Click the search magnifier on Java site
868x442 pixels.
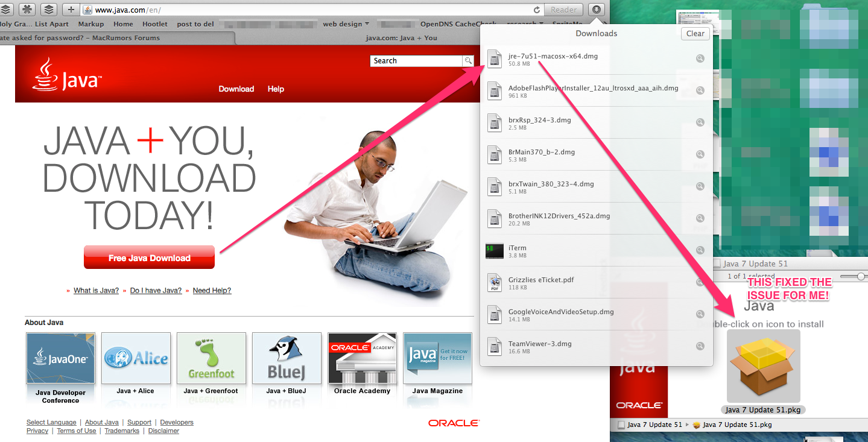468,61
